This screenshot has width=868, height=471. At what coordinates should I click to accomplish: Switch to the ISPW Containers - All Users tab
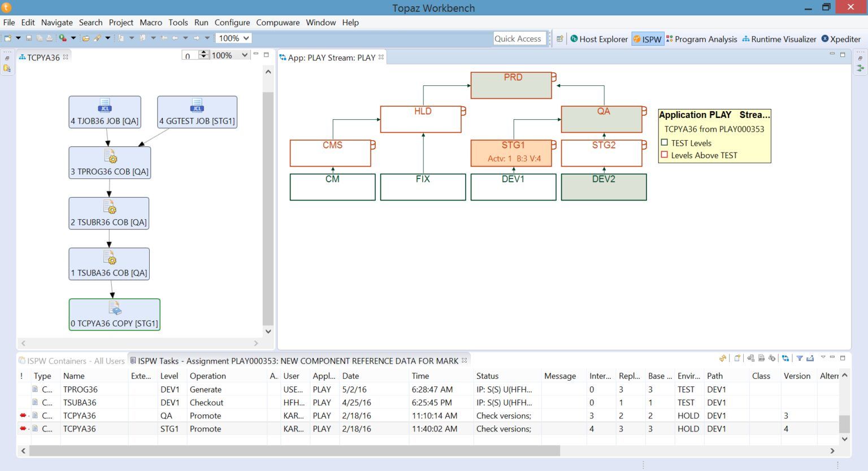point(71,361)
